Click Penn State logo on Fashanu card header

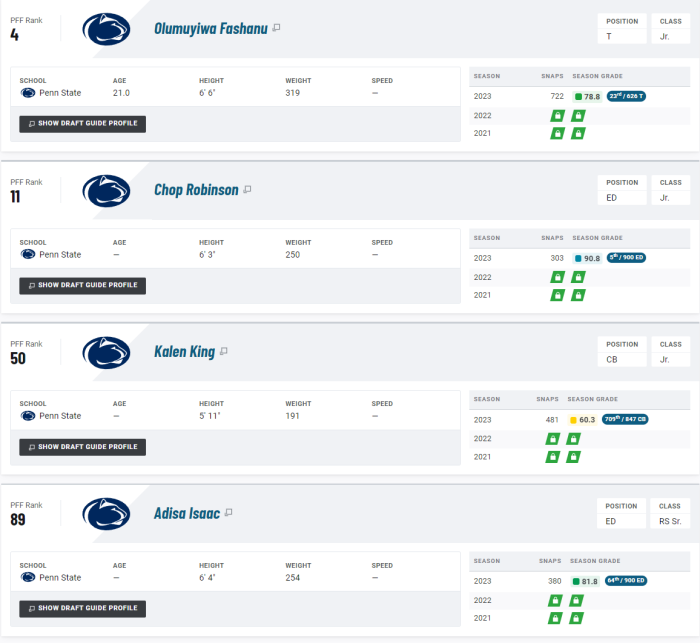tap(106, 29)
